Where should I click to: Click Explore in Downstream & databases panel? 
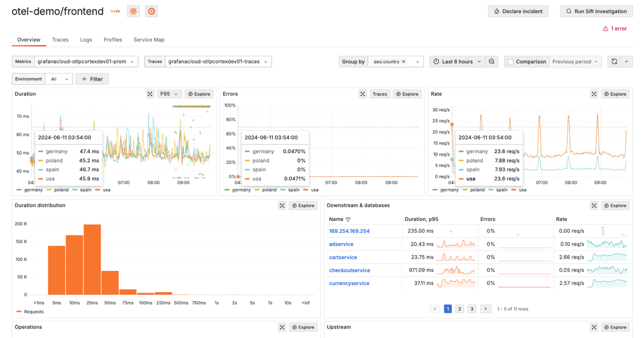(615, 205)
